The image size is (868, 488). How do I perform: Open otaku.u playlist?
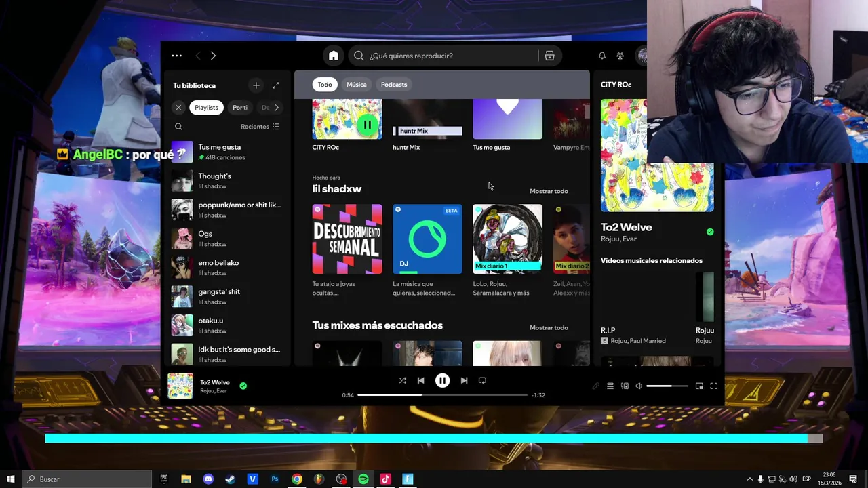point(226,325)
